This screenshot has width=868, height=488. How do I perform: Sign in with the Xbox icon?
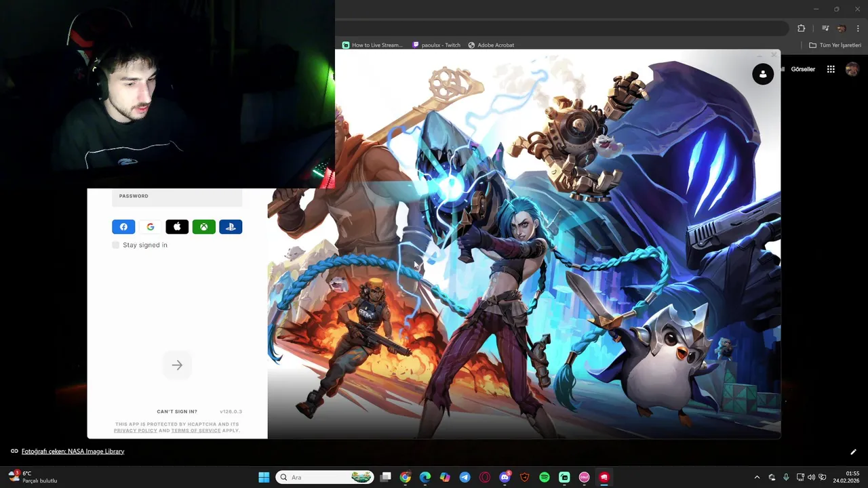tap(204, 227)
